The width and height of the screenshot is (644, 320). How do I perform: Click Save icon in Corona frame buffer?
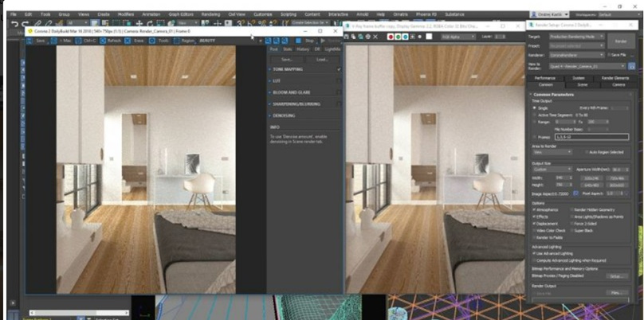[x=38, y=40]
